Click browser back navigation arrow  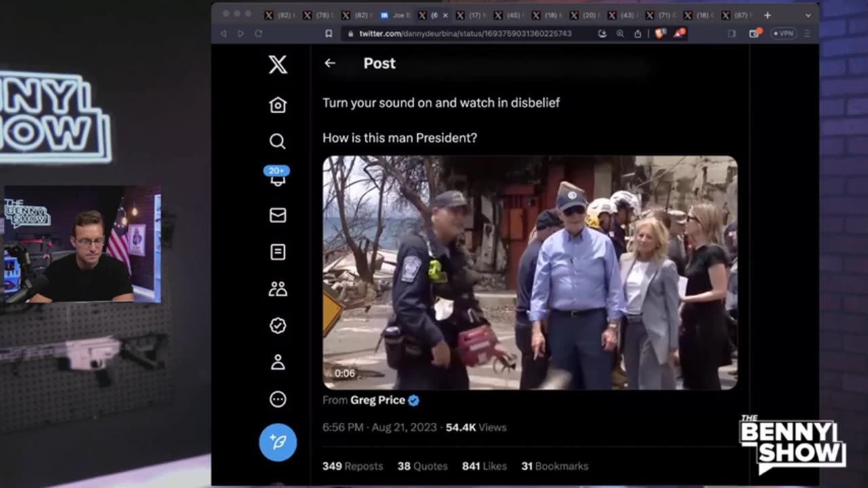coord(223,33)
